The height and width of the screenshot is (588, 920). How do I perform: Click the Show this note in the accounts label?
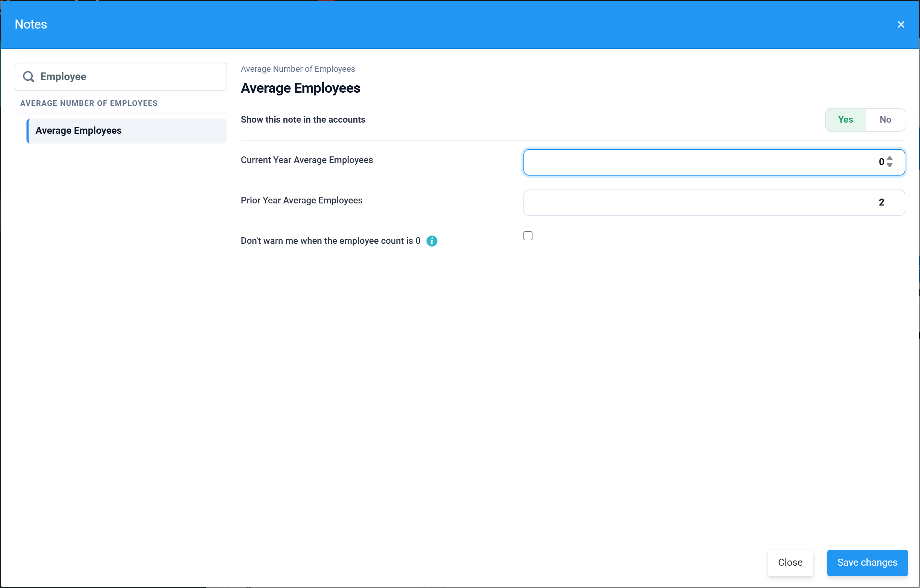tap(303, 119)
